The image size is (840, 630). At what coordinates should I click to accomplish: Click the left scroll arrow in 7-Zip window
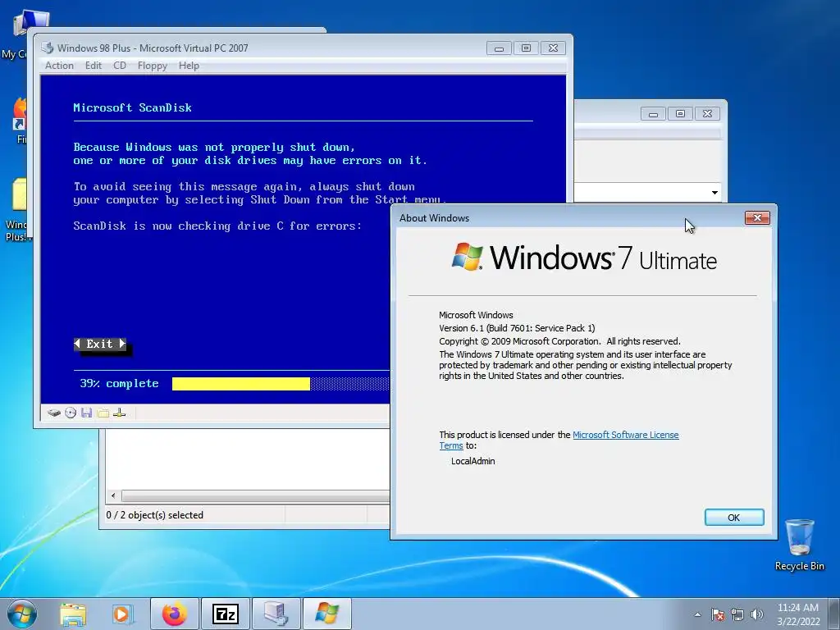pos(113,496)
